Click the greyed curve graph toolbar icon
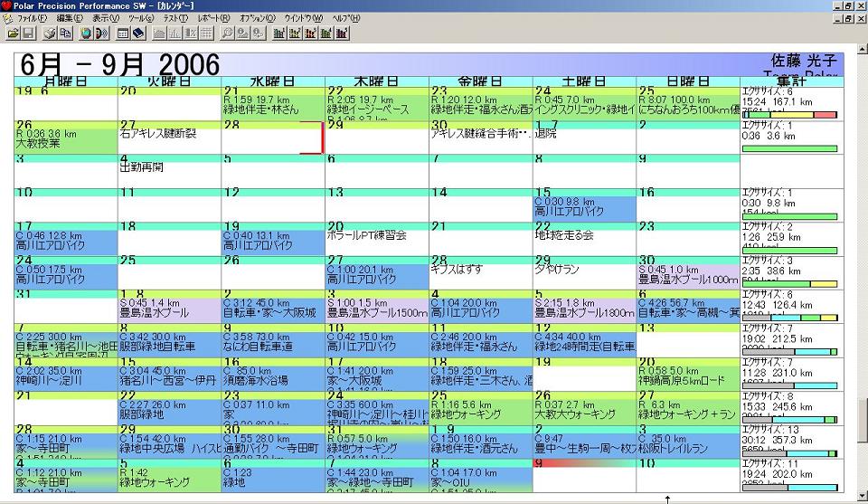Image resolution: width=868 pixels, height=504 pixels. point(159,33)
